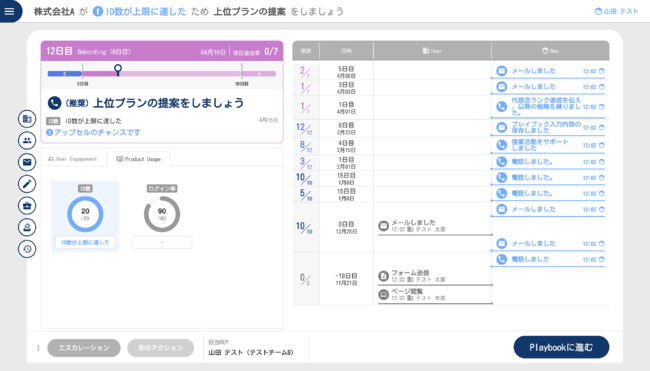The image size is (650, 371).
Task: Click the ID数 20/20 donut gauge
Action: [x=85, y=214]
